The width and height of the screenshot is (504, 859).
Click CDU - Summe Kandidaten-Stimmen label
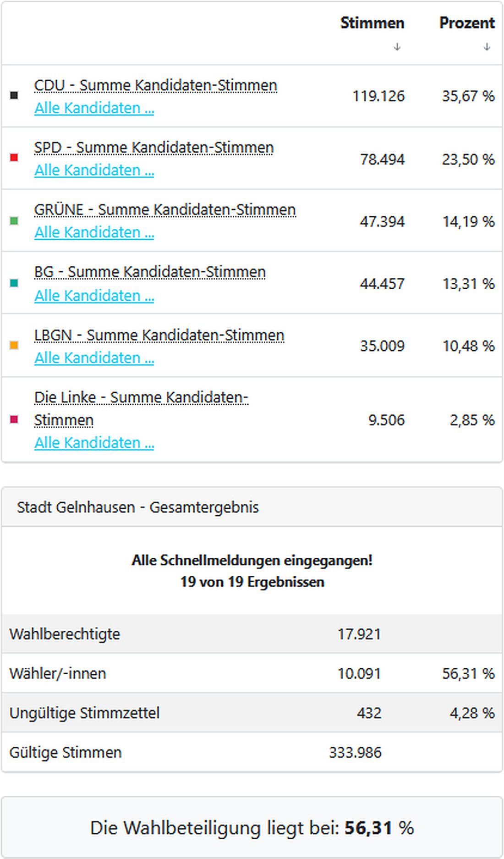click(156, 85)
